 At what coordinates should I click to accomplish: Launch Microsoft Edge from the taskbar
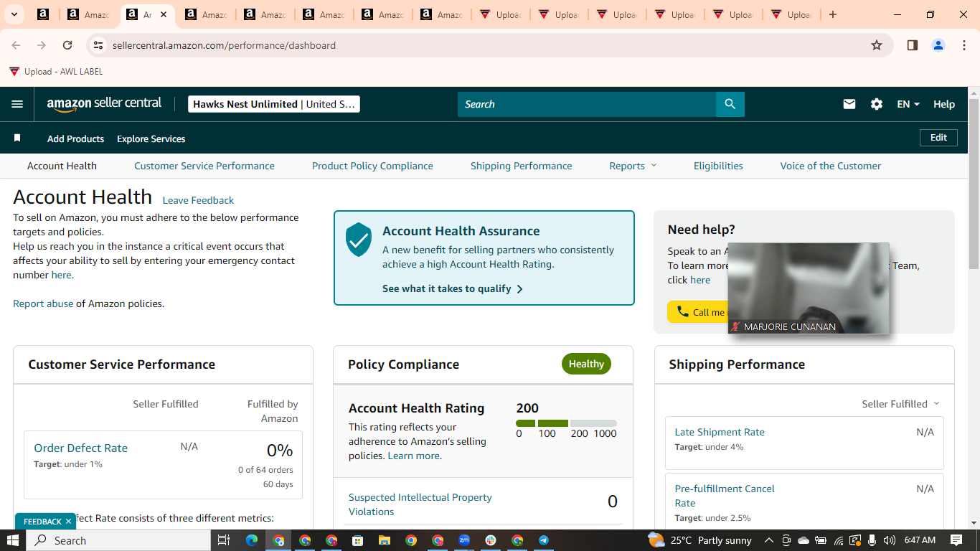252,540
